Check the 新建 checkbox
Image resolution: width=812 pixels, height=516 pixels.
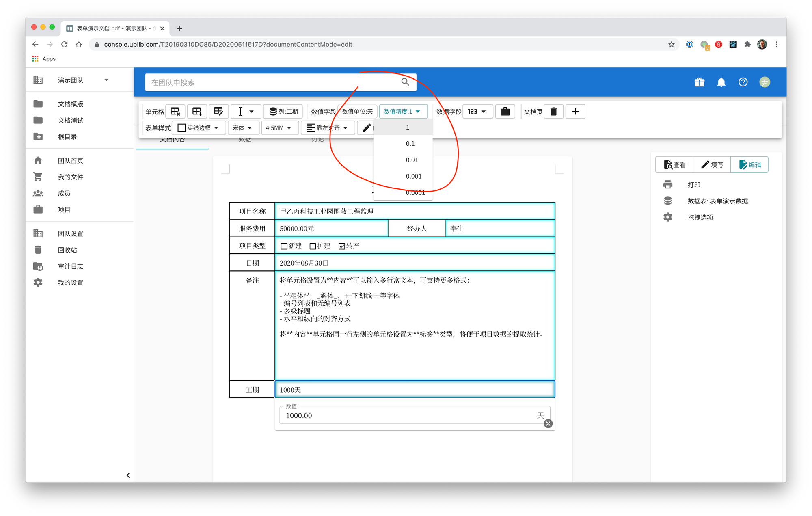(x=284, y=246)
